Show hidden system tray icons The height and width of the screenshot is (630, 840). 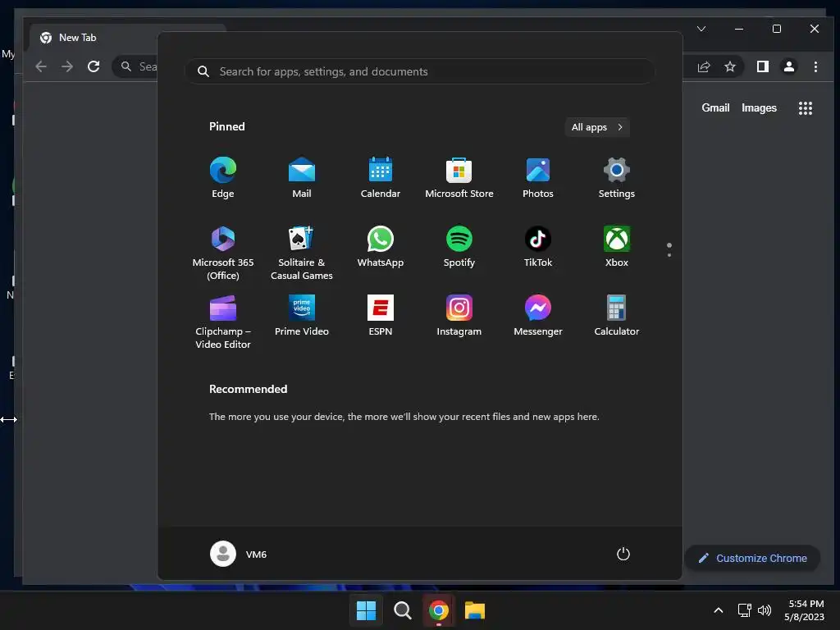pos(719,610)
